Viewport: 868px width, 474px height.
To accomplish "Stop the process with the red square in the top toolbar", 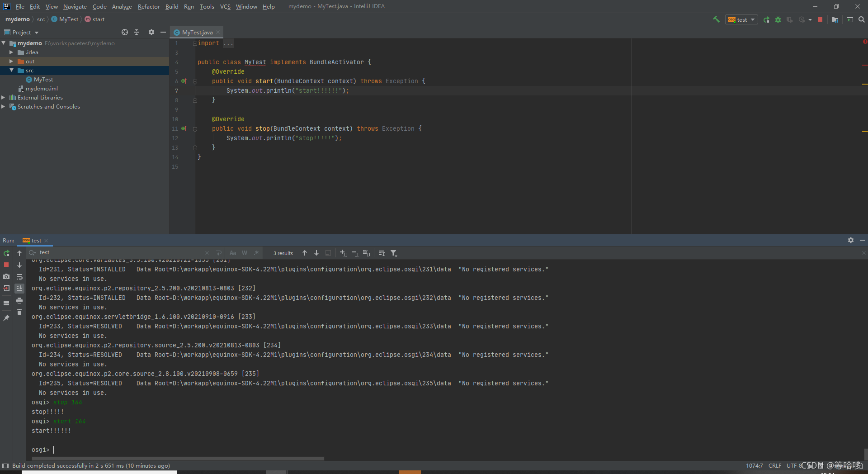I will click(820, 19).
